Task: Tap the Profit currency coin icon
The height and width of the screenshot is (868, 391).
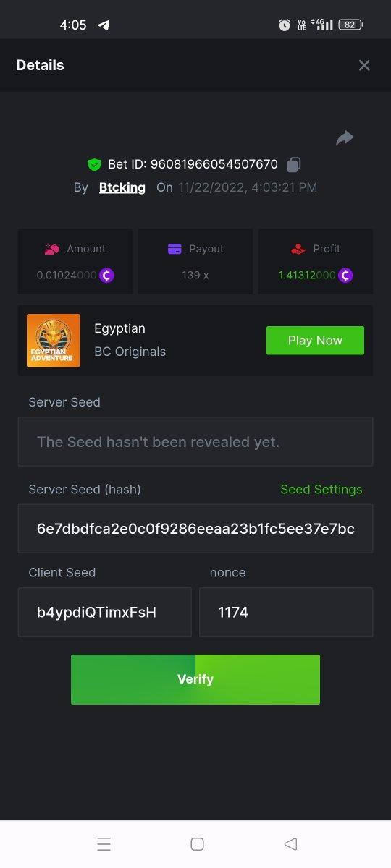Action: [x=346, y=276]
